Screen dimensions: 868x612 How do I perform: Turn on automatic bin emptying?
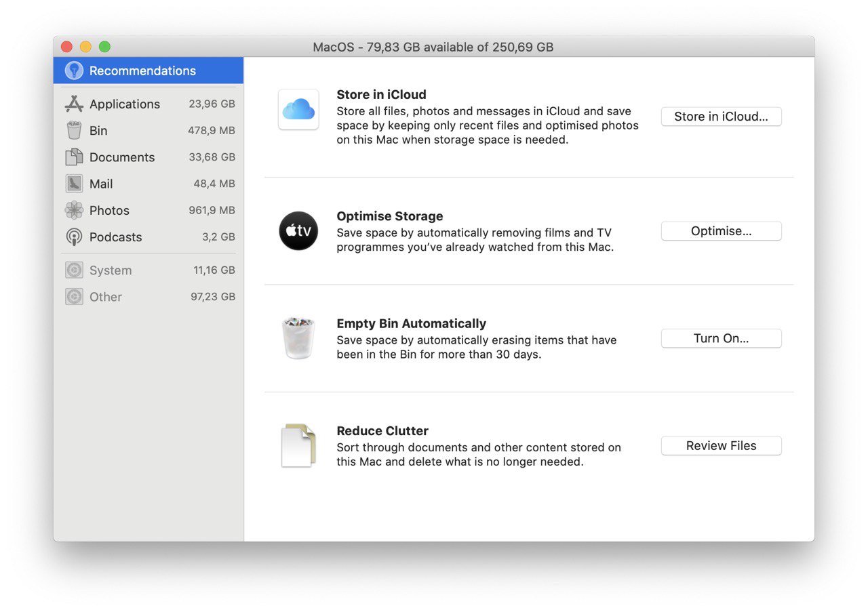[x=721, y=338]
